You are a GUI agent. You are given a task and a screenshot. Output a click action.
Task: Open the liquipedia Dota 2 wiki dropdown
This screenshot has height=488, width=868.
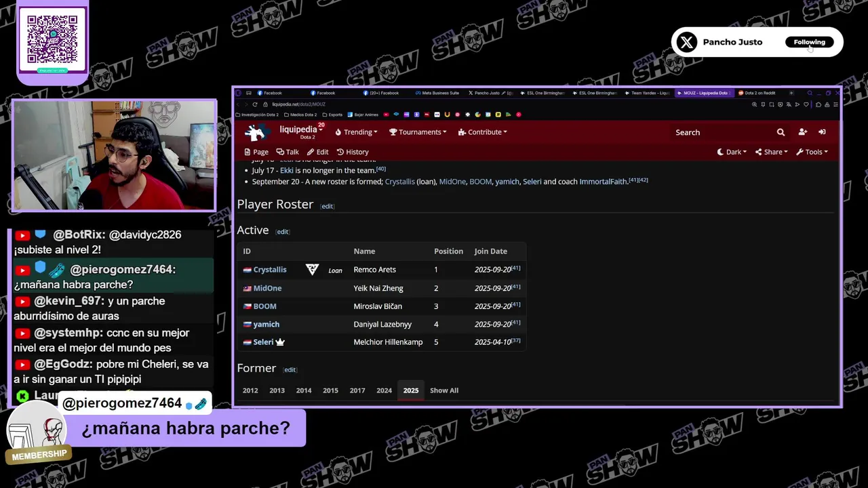click(x=302, y=131)
